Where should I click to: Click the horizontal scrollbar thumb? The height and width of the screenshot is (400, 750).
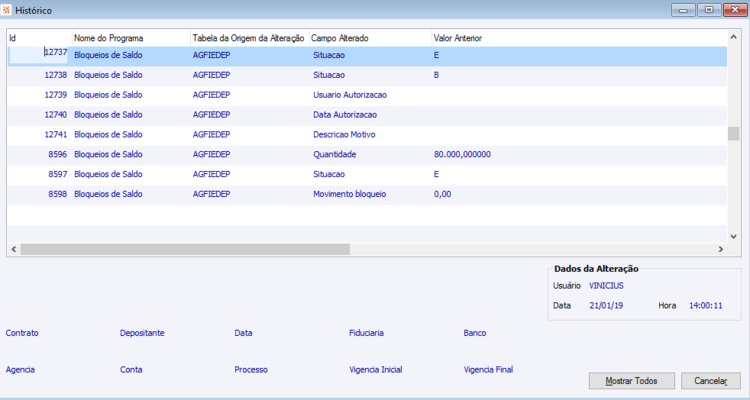tap(185, 249)
